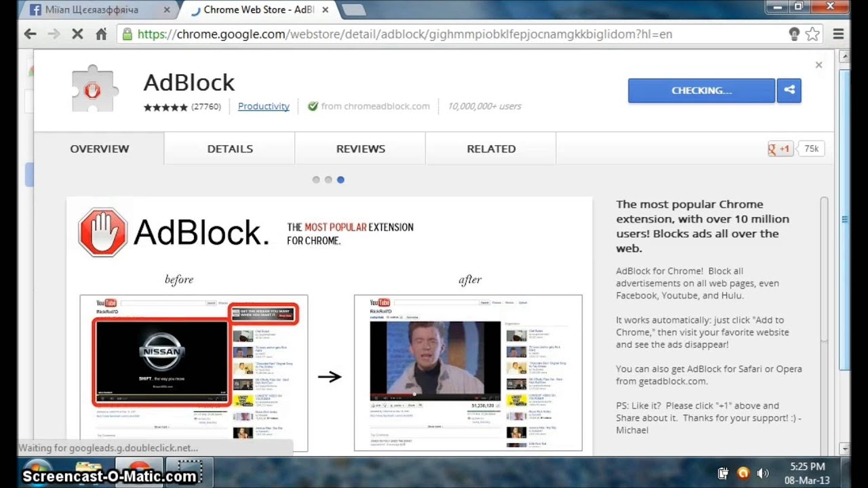Close the AdBlock detail overlay
This screenshot has height=488, width=868.
pos(818,65)
